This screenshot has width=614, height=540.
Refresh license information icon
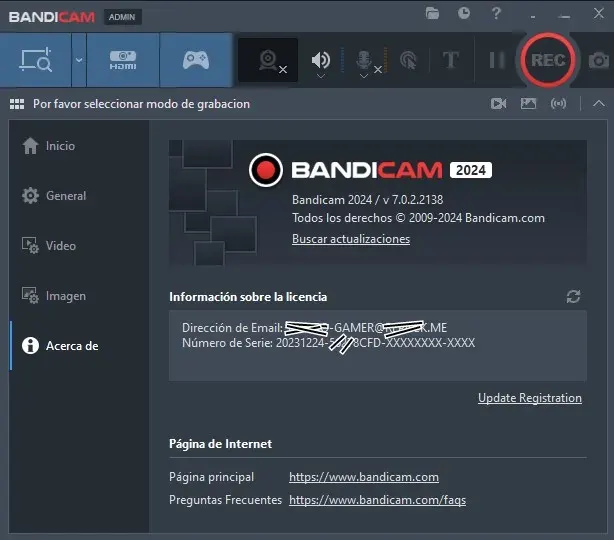tap(573, 296)
